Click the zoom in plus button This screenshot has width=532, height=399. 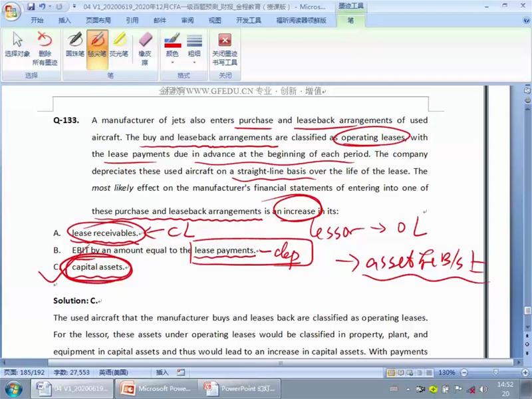click(x=525, y=372)
